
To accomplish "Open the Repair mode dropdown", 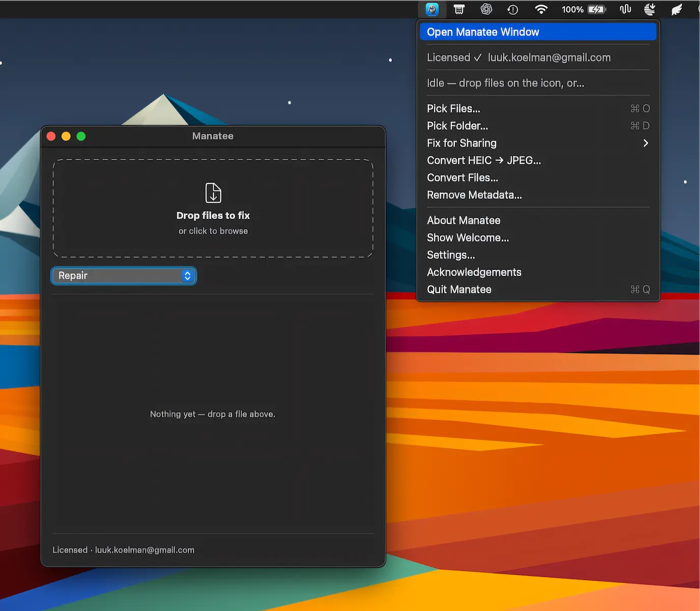I will point(124,275).
